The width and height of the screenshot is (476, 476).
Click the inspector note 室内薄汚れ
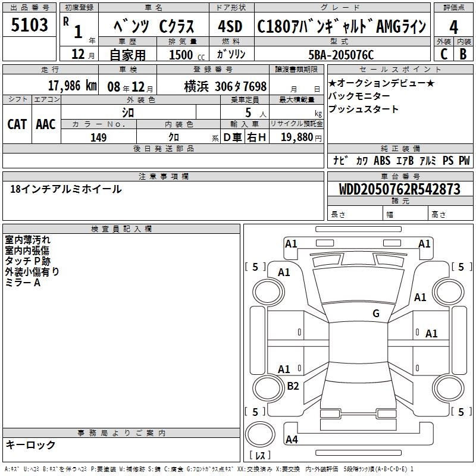[27, 240]
